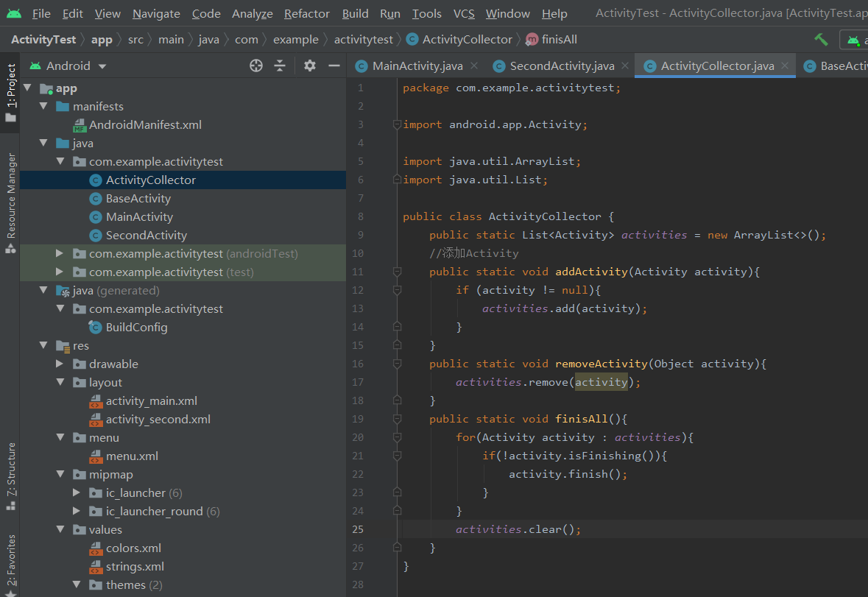Close the ActivityCollector.java tab
The image size is (868, 597).
[784, 66]
